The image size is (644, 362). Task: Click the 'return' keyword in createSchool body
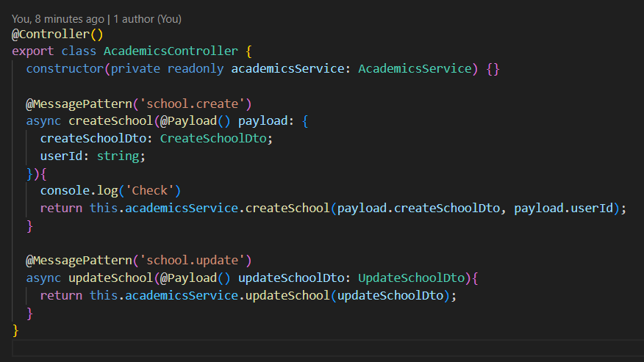click(x=61, y=208)
